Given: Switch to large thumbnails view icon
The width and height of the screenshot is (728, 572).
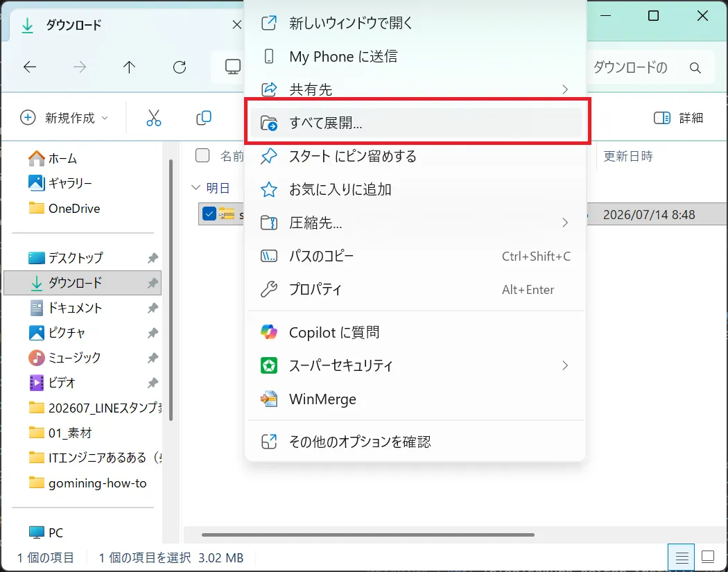Looking at the screenshot, I should (708, 557).
